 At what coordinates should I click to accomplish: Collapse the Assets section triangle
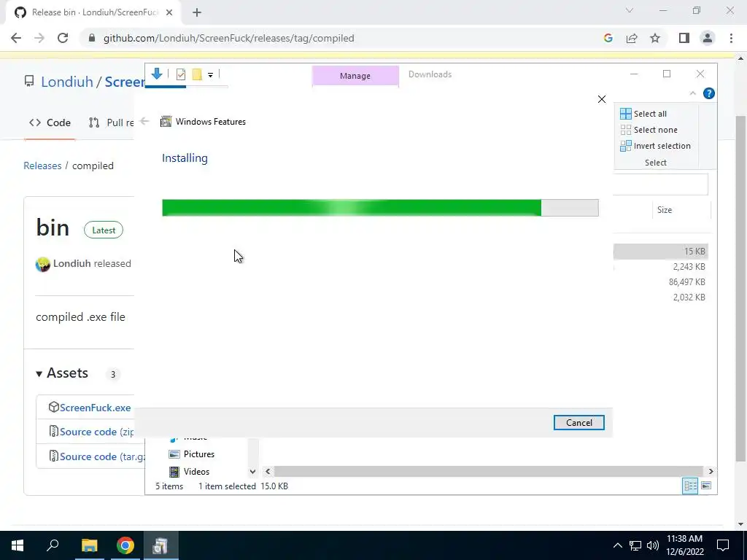point(39,374)
